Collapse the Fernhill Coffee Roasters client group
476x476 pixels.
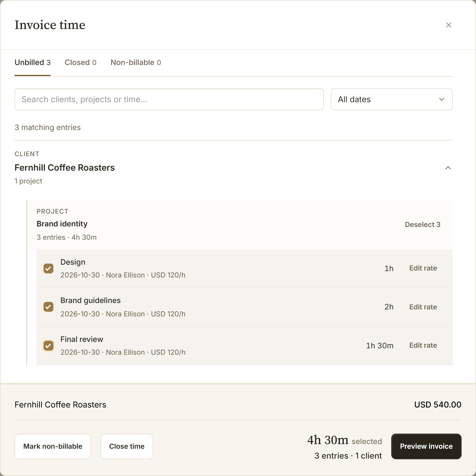click(x=448, y=168)
